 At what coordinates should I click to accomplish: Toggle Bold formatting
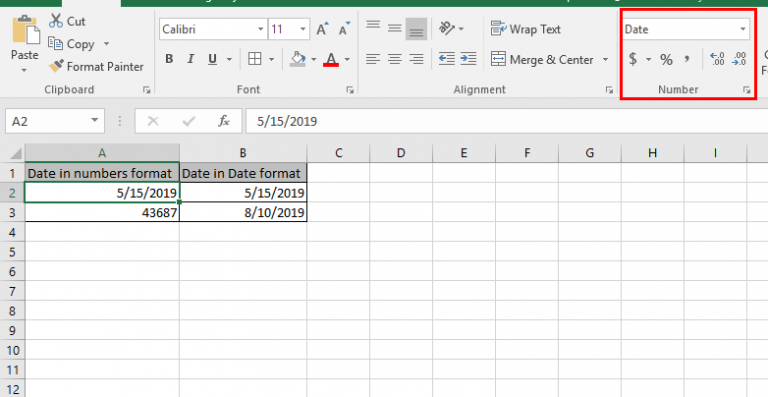[169, 59]
